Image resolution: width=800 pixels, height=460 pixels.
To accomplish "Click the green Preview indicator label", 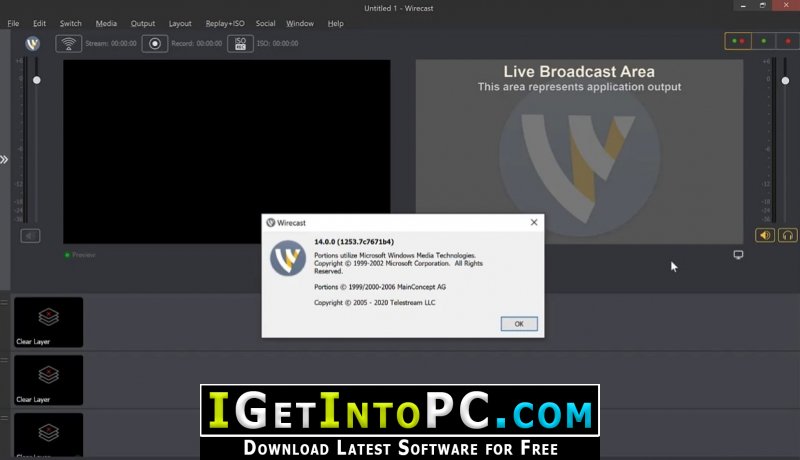I will pyautogui.click(x=80, y=254).
